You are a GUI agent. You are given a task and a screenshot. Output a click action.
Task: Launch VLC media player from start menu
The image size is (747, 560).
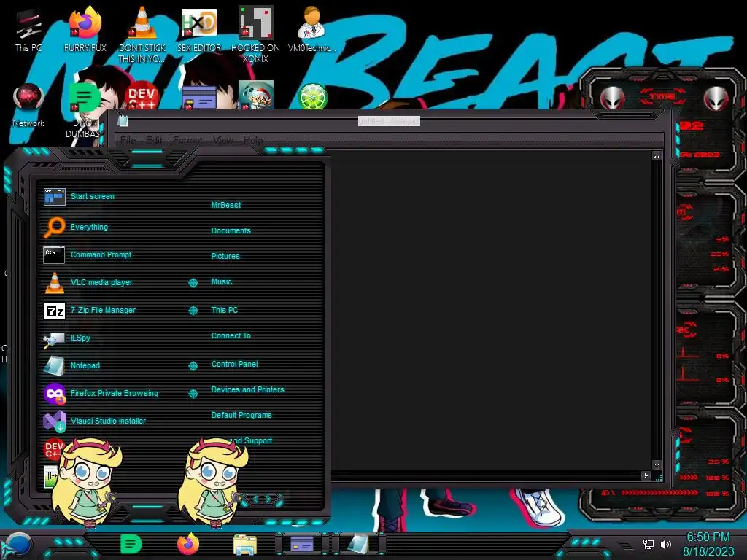pos(101,282)
